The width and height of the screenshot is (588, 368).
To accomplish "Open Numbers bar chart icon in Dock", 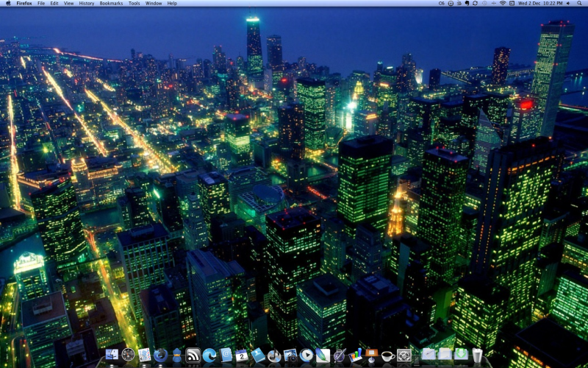I will pos(355,355).
